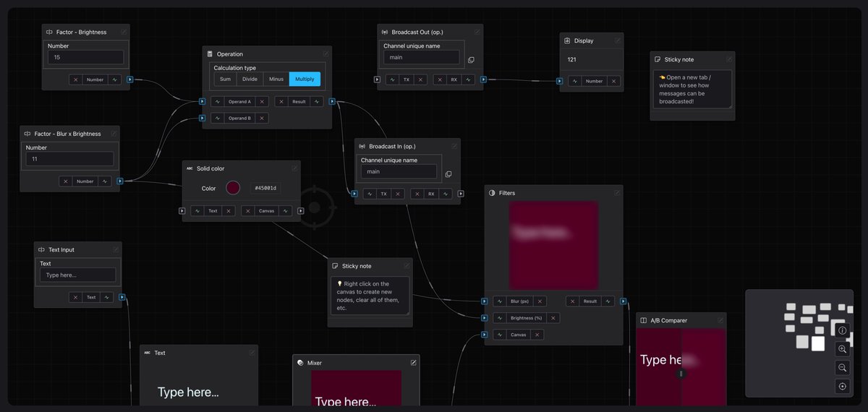Click X next to Factor - Brightness Number output
This screenshot has width=868, height=412.
coord(76,80)
